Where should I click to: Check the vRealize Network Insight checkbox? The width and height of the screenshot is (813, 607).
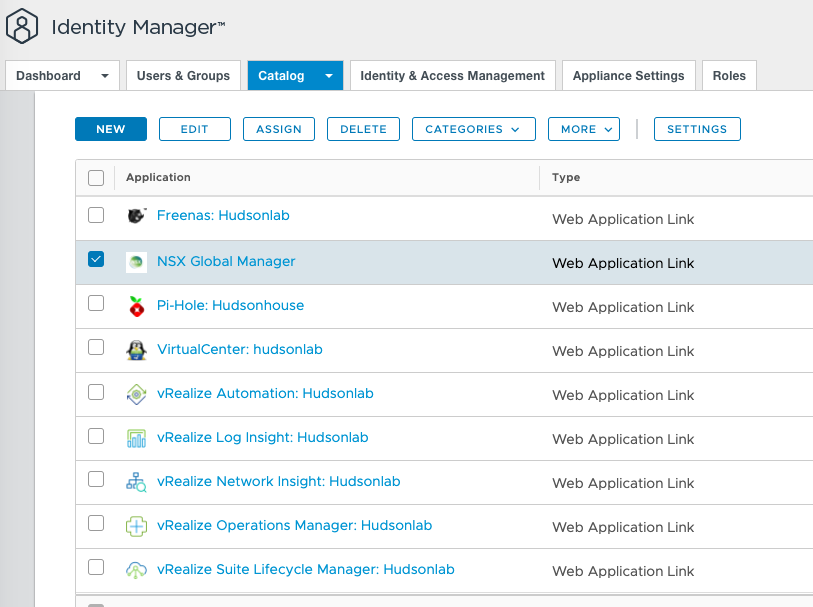coord(96,479)
